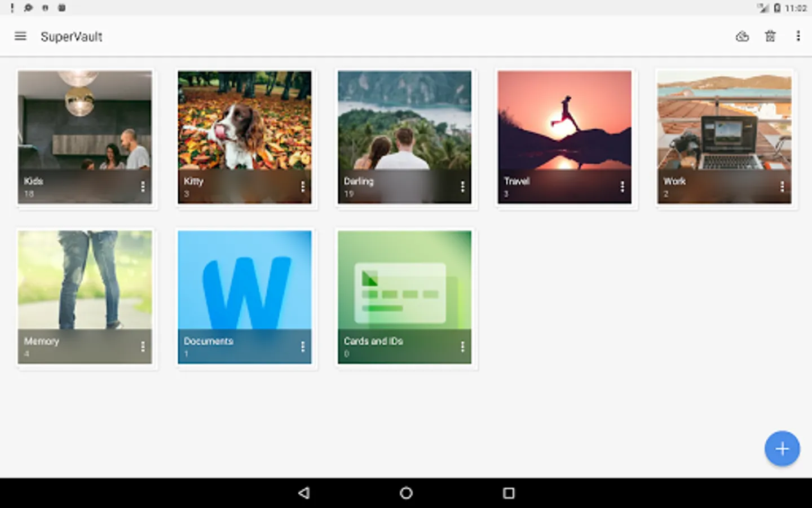Select the SuperVault title text
The image size is (812, 508).
pos(72,37)
